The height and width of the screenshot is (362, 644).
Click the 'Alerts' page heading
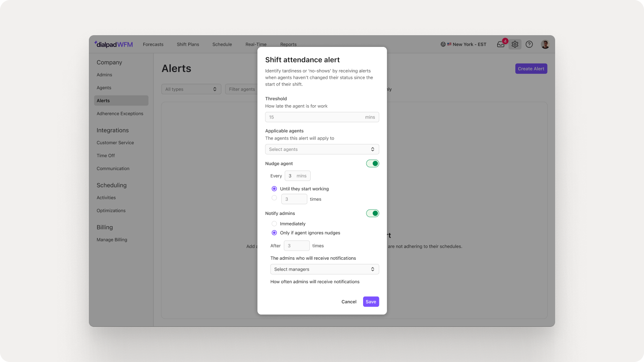click(177, 68)
